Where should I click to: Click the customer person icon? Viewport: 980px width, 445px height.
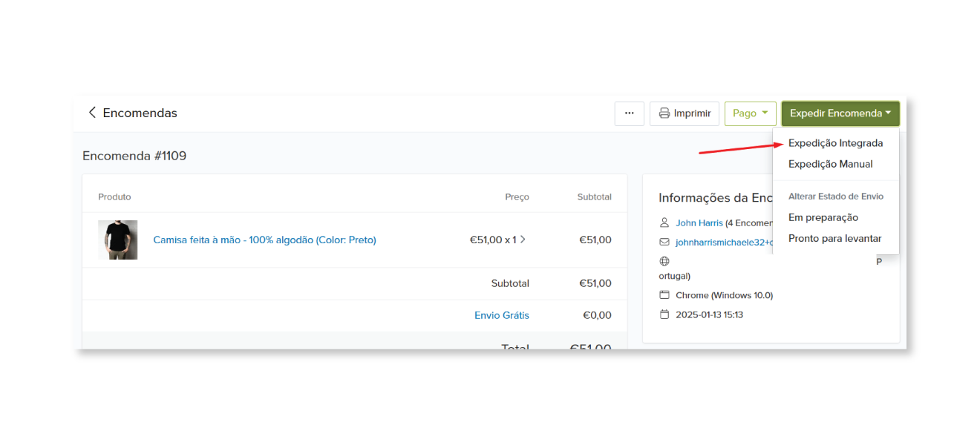coord(664,222)
